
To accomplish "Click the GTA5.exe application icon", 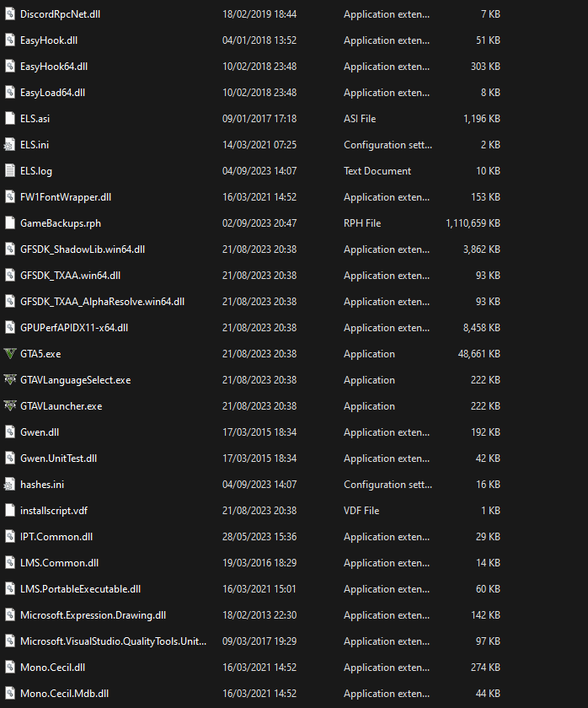I will coord(10,354).
